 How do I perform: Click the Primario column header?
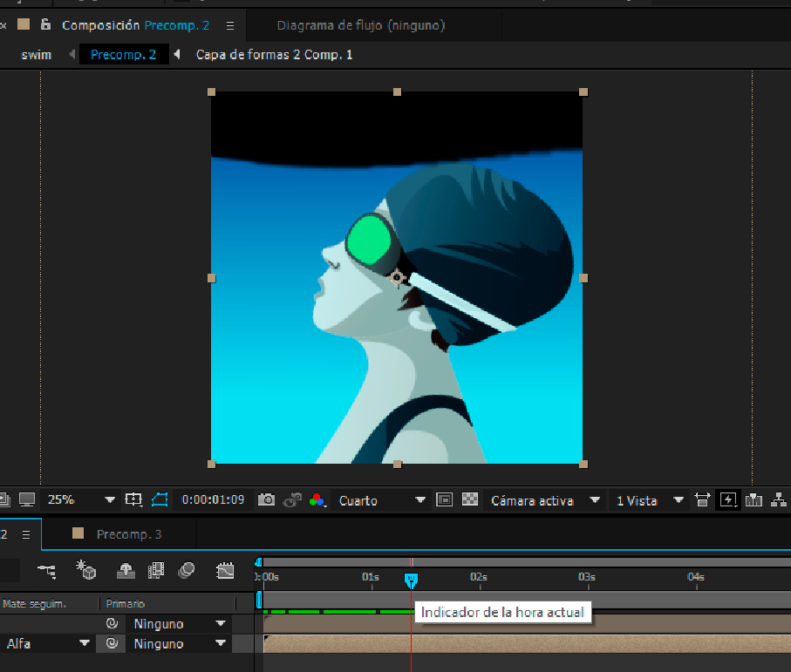126,603
